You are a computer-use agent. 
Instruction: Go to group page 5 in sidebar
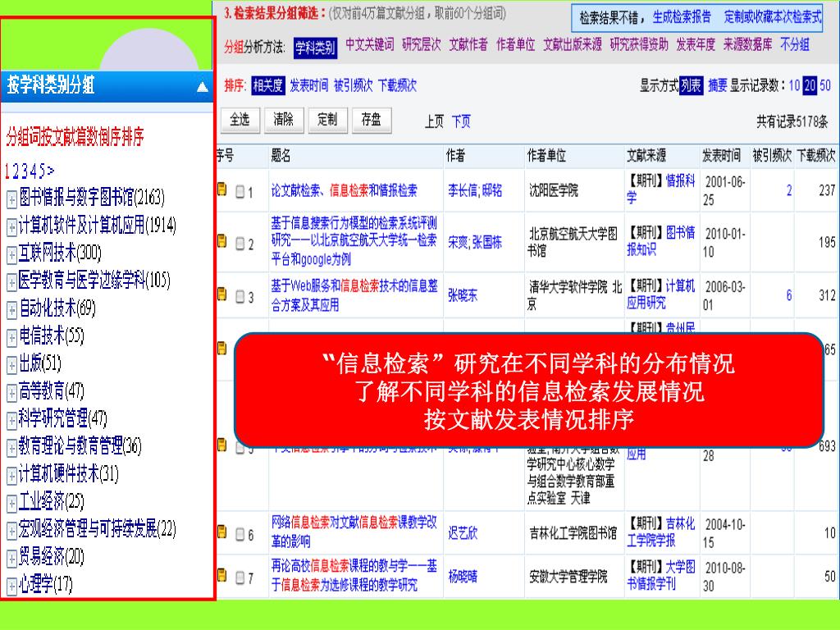[41, 171]
